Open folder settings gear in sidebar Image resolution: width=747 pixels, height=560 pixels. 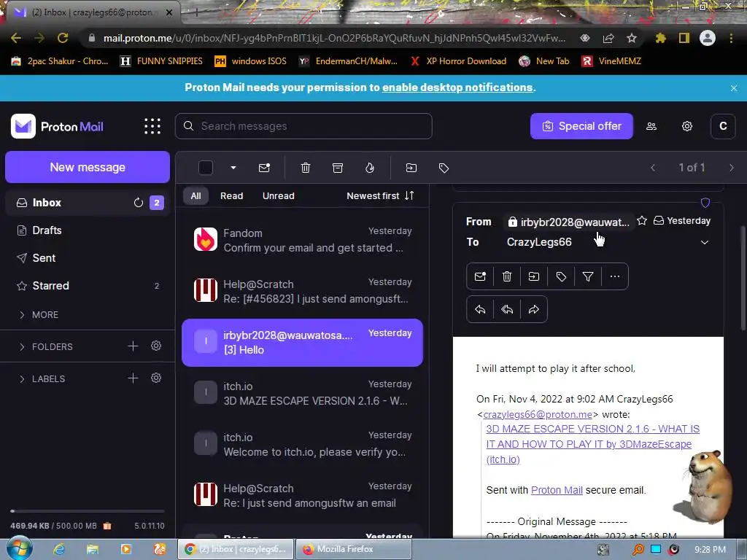point(156,346)
